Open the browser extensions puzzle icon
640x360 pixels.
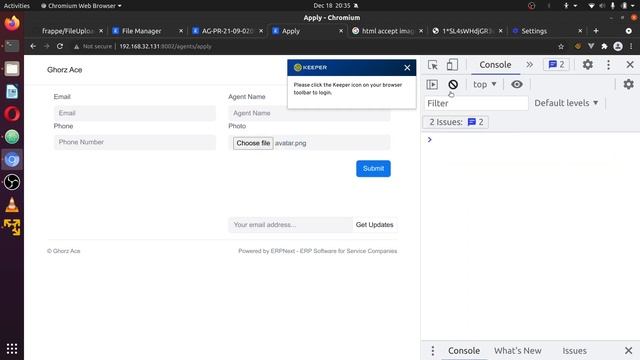[604, 47]
